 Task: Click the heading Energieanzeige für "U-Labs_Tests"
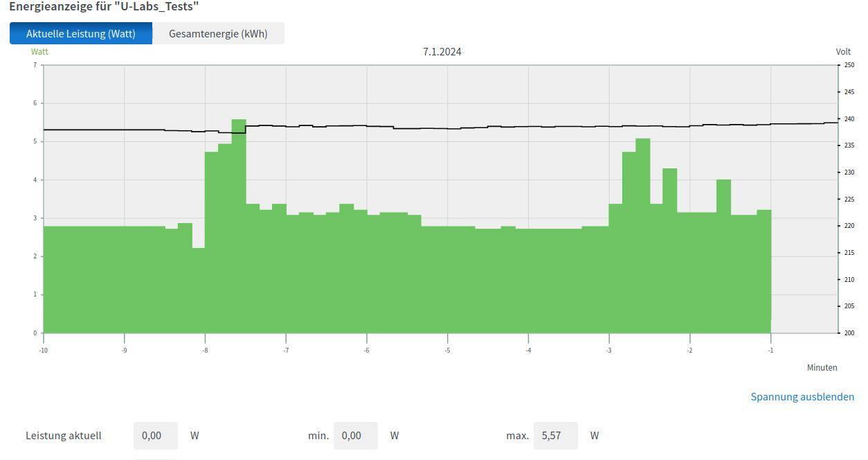point(105,6)
